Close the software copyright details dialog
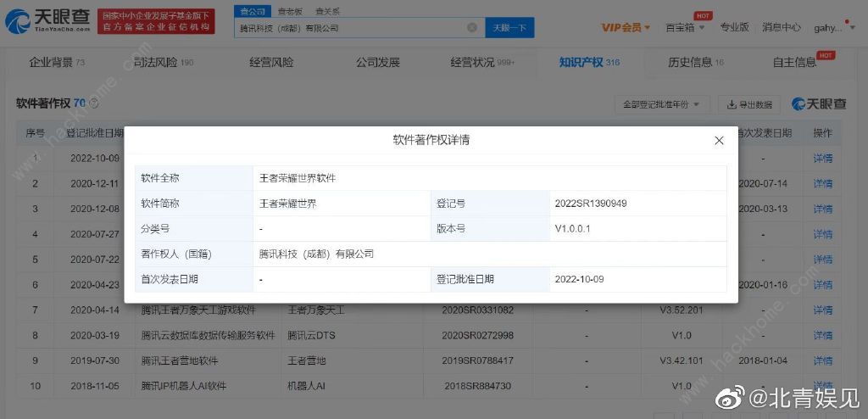Image resolution: width=868 pixels, height=419 pixels. point(719,141)
